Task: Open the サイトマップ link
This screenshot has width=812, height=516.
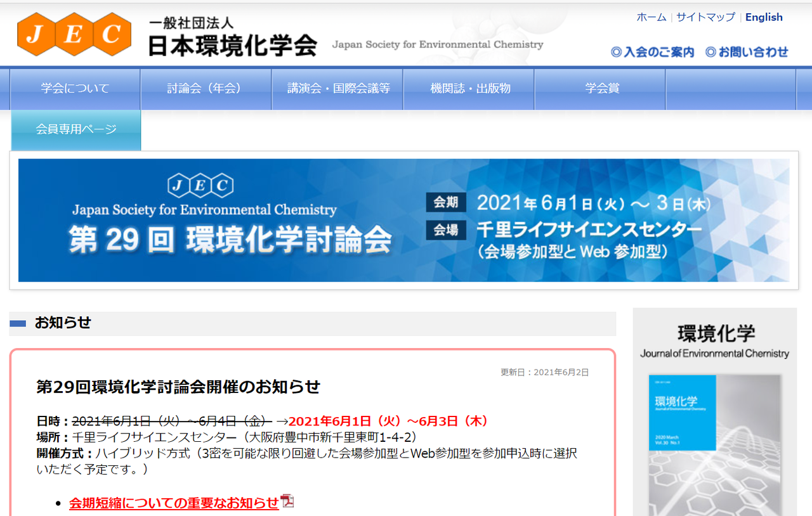Action: coord(705,17)
